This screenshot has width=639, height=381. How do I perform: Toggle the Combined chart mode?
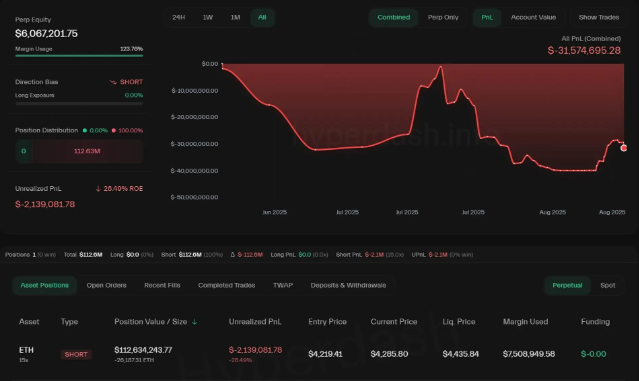click(394, 18)
